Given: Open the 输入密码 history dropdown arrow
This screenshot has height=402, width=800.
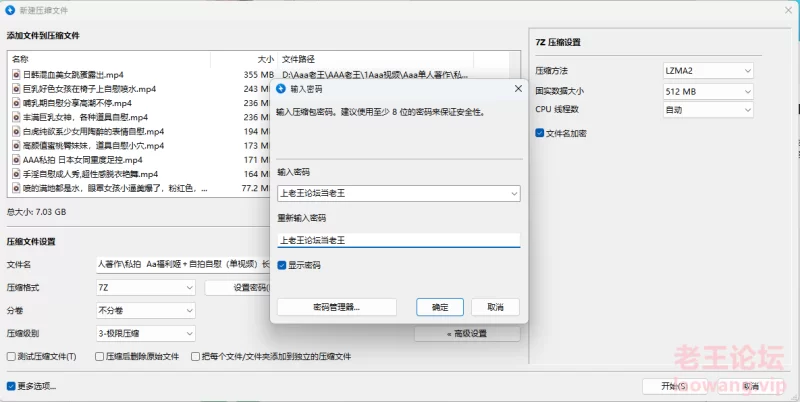Looking at the screenshot, I should click(514, 194).
